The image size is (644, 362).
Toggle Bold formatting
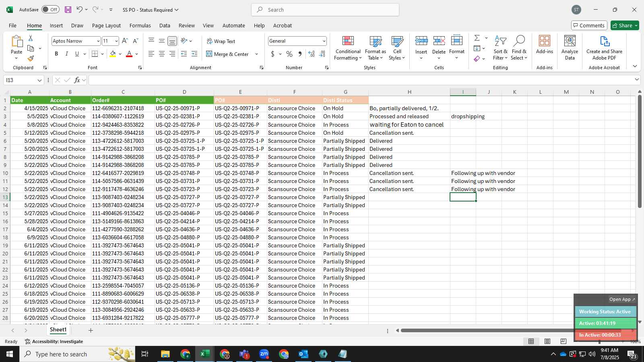(x=56, y=54)
